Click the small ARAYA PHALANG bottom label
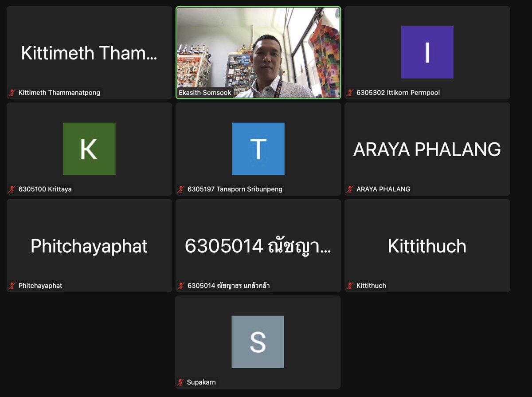The height and width of the screenshot is (397, 532). (383, 189)
